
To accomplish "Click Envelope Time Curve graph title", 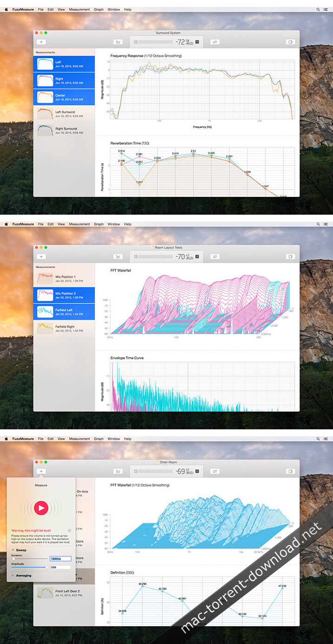I will pos(126,358).
